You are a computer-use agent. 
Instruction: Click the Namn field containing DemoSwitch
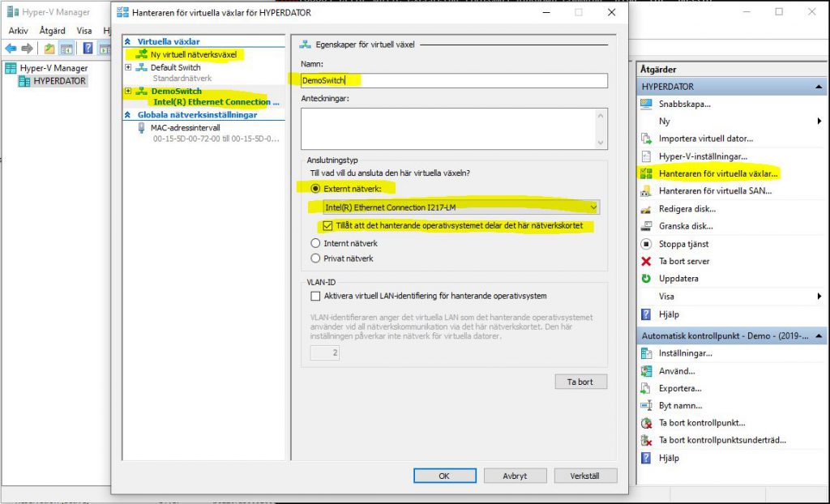click(454, 80)
